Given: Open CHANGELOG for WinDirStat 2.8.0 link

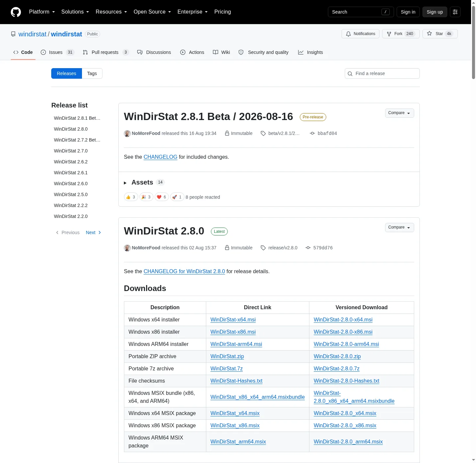Looking at the screenshot, I should (184, 272).
